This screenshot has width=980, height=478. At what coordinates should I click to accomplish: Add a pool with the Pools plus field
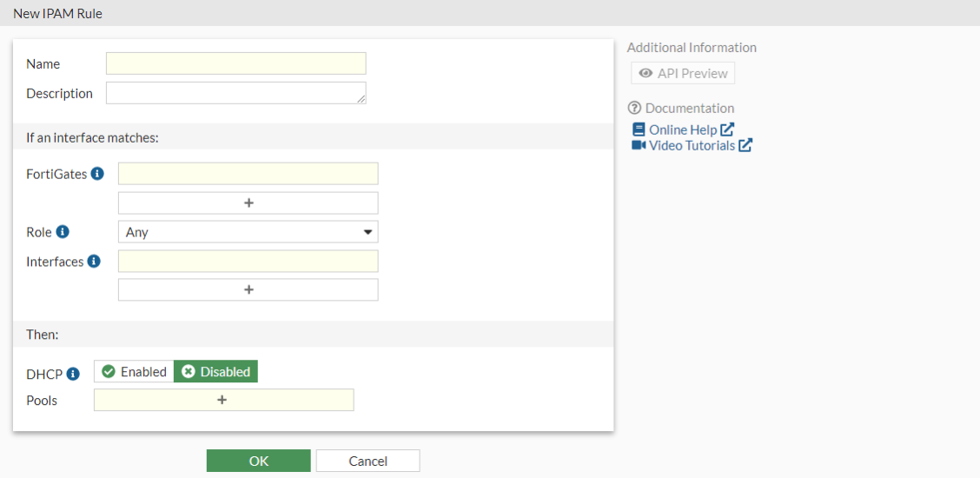[223, 400]
